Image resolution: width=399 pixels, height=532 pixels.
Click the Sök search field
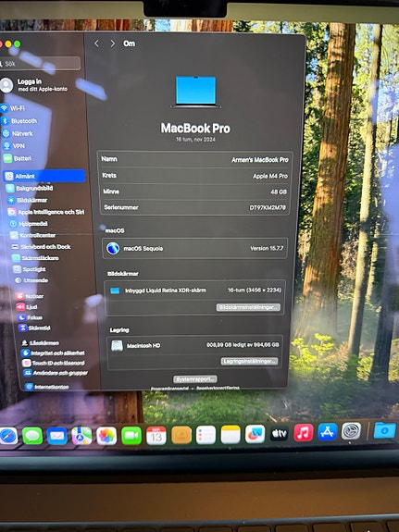click(x=40, y=64)
